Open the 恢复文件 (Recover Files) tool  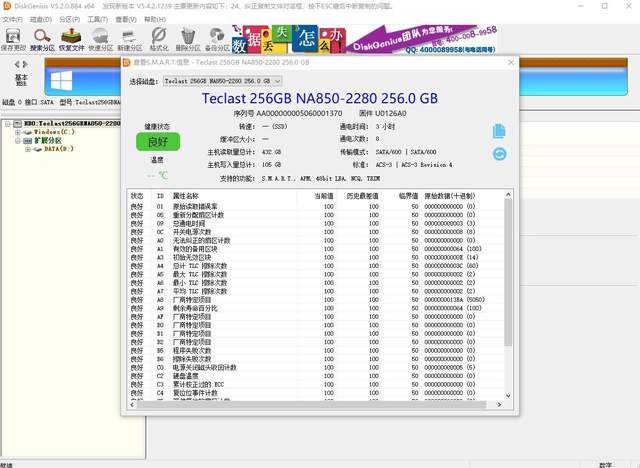(x=71, y=39)
